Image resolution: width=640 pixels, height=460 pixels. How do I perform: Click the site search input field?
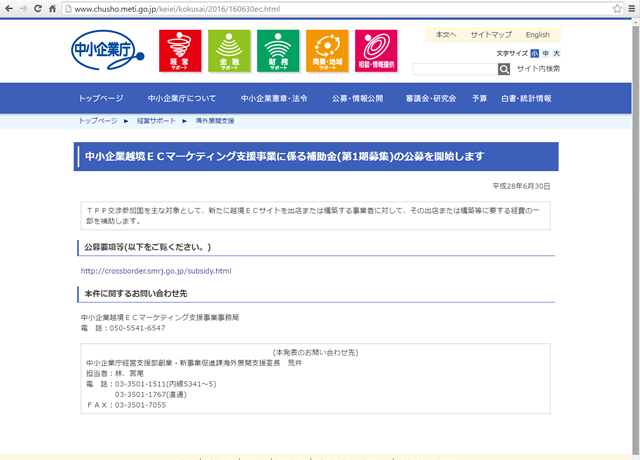(454, 69)
